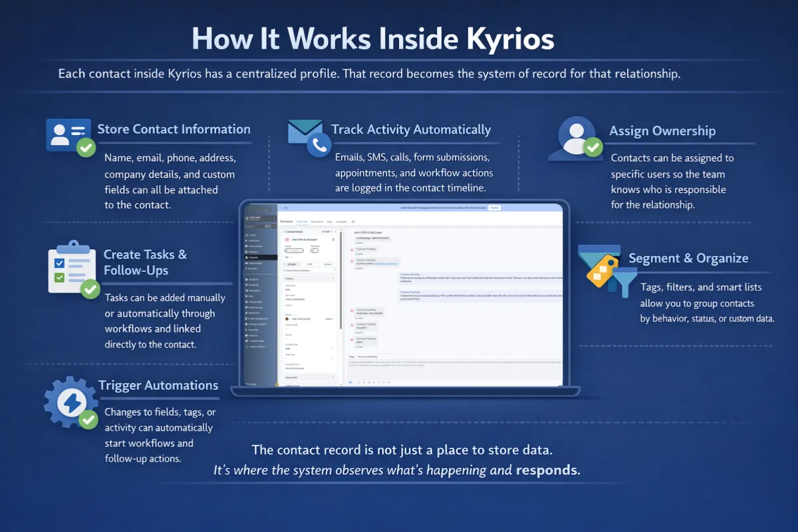Click the Store Contact Information card icon

[70, 137]
